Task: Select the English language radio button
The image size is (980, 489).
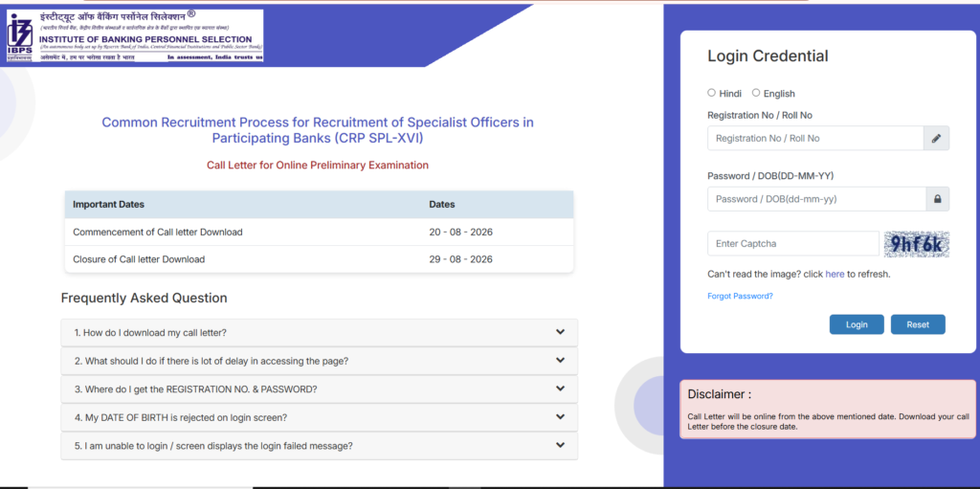Action: click(x=756, y=93)
